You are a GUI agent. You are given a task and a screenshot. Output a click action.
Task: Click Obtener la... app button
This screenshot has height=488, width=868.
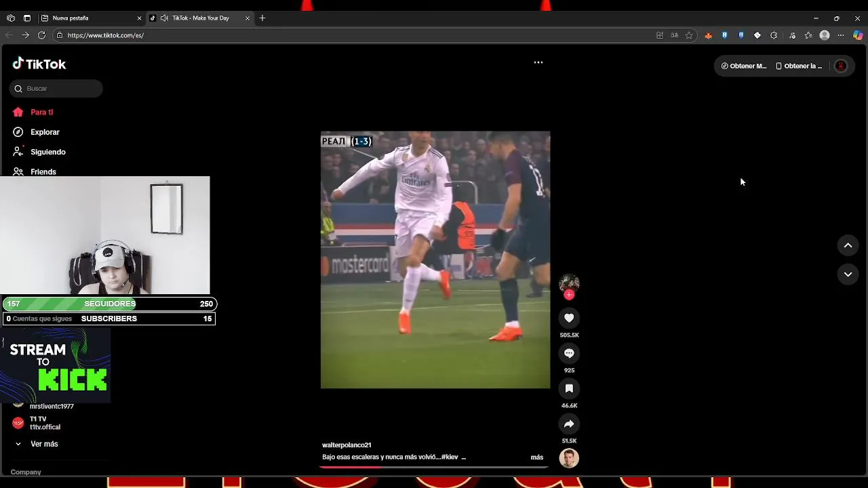799,66
